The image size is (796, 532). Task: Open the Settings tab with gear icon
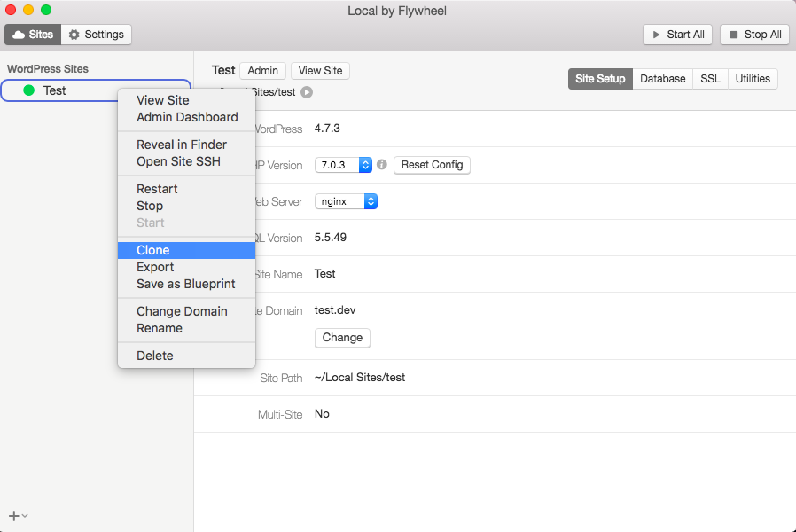coord(97,35)
